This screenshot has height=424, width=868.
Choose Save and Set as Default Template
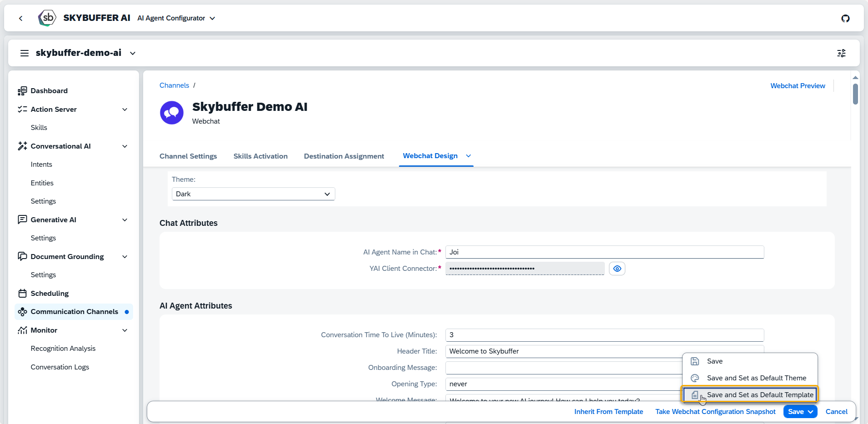coord(750,395)
